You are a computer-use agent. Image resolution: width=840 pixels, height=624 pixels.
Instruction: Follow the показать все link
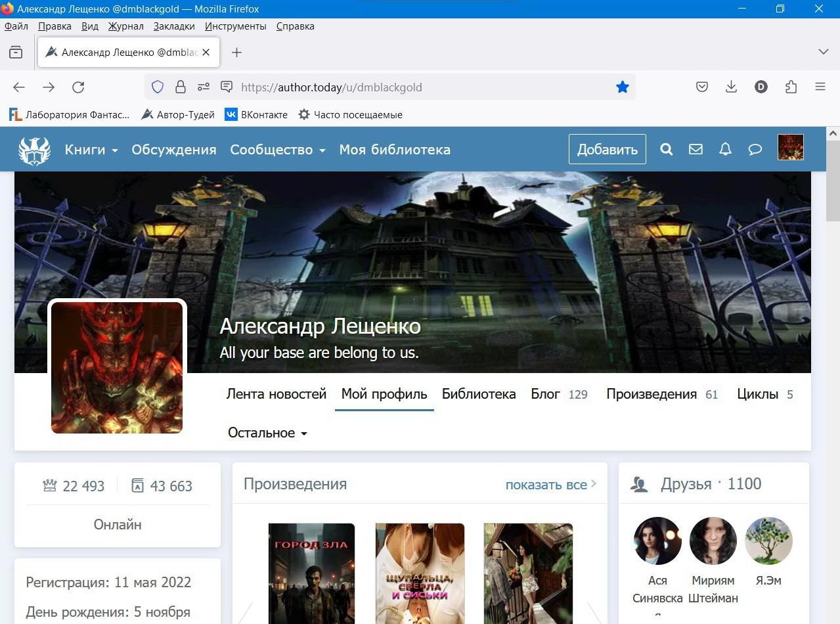pyautogui.click(x=550, y=485)
